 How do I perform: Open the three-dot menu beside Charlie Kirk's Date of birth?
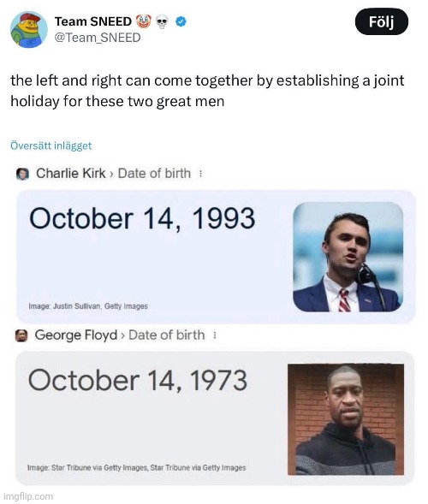[x=200, y=174]
